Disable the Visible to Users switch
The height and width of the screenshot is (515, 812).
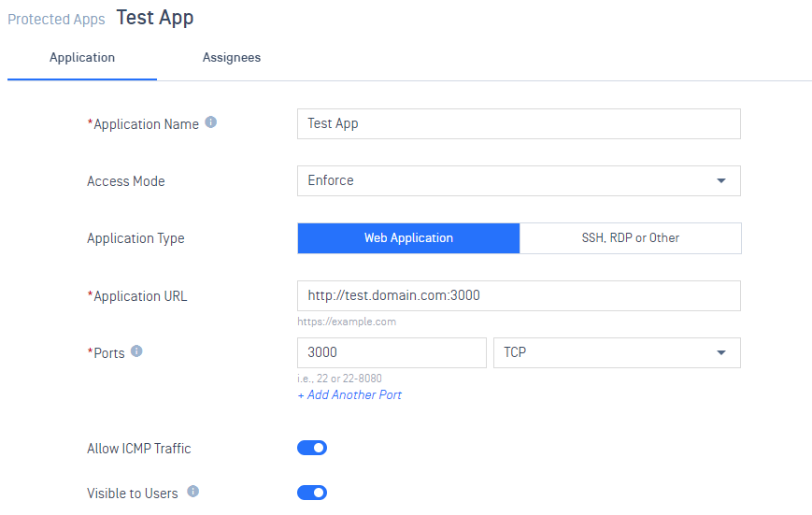point(312,493)
